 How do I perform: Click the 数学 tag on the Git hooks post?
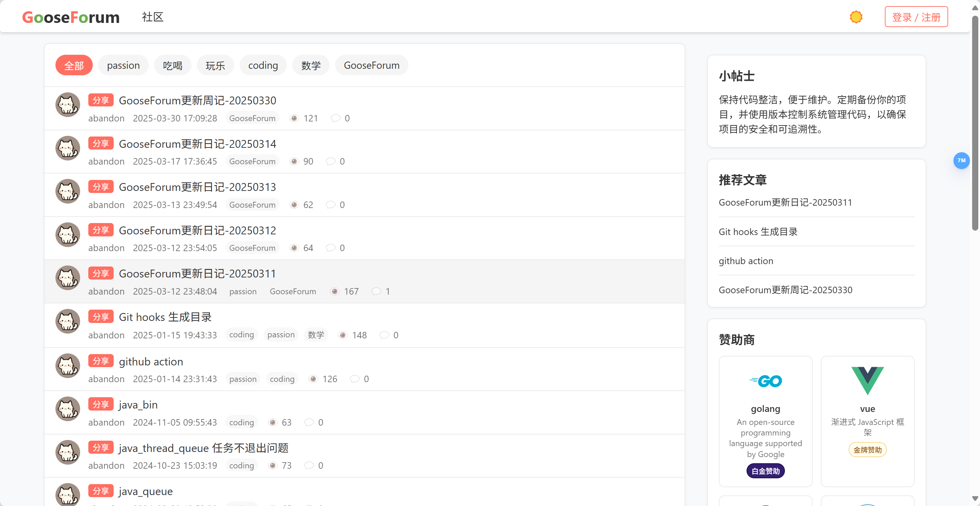[x=316, y=335]
